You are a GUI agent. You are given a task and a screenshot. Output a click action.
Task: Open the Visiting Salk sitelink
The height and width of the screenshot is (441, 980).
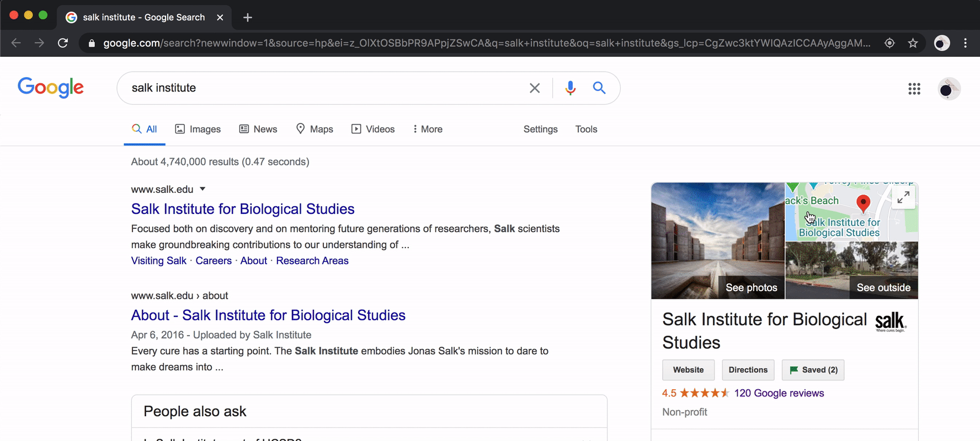159,261
